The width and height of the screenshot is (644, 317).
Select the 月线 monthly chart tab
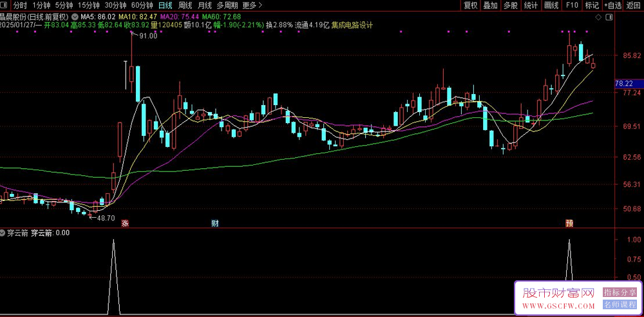[x=205, y=5]
